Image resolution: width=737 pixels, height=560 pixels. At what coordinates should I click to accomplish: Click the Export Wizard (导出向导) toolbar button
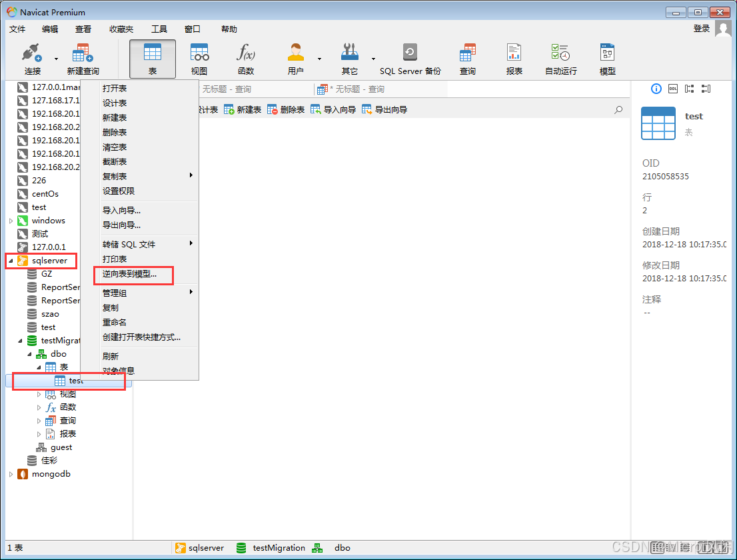pos(384,109)
